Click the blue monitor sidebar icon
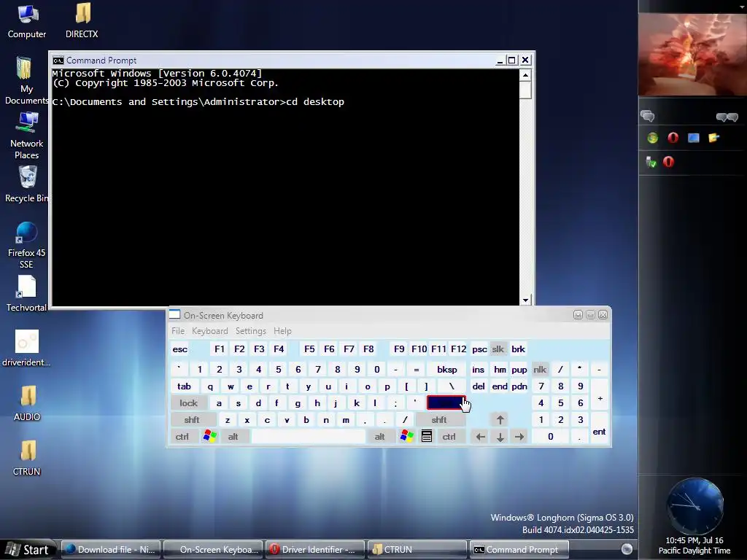The height and width of the screenshot is (560, 747). click(694, 138)
